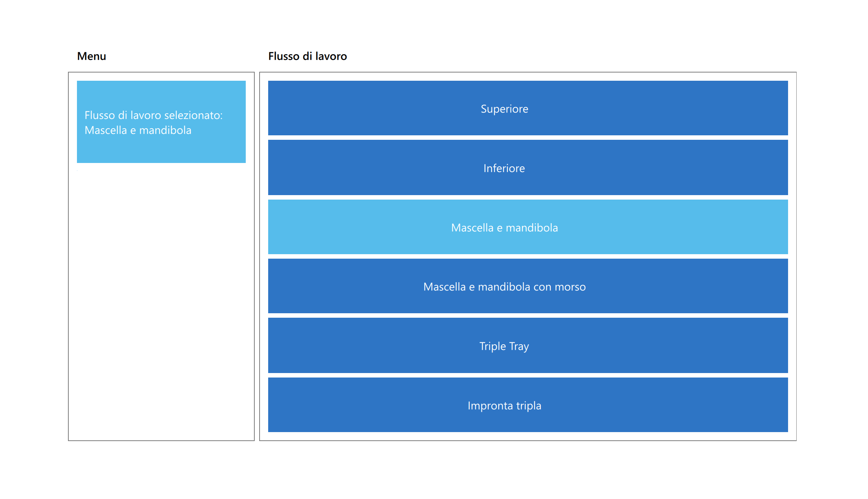The width and height of the screenshot is (868, 499).
Task: Click the Triple Tray label text
Action: coord(504,346)
